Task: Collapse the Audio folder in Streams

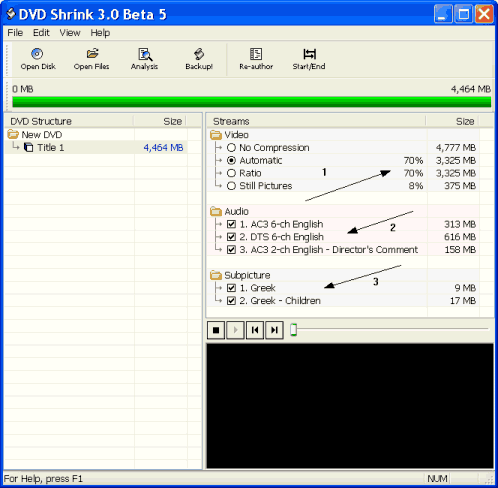Action: coord(216,212)
